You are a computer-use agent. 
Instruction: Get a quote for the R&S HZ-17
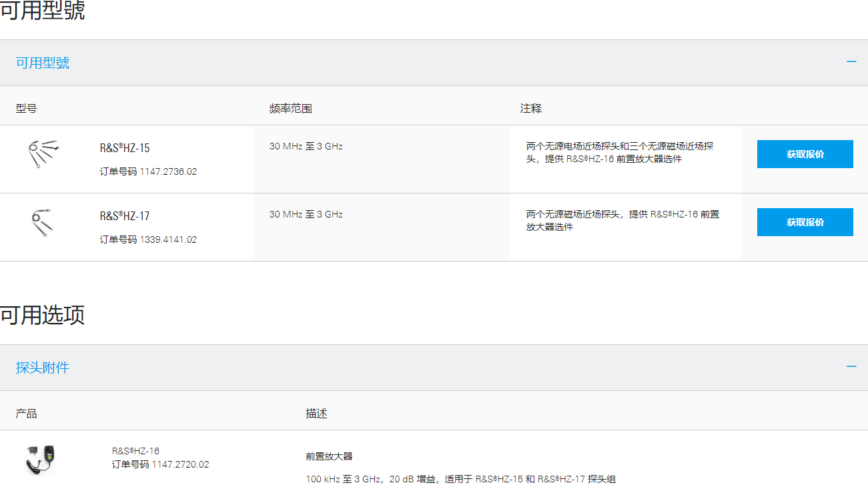[805, 222]
